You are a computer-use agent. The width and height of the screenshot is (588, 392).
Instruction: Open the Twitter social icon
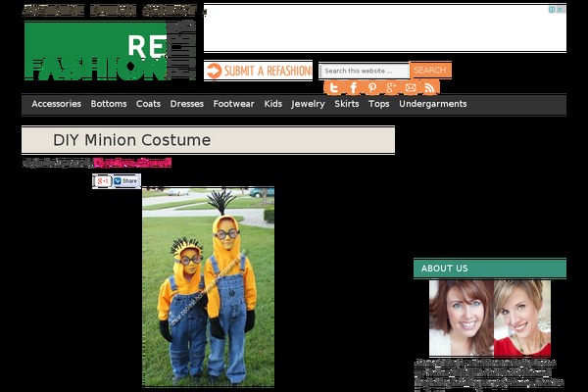(333, 88)
